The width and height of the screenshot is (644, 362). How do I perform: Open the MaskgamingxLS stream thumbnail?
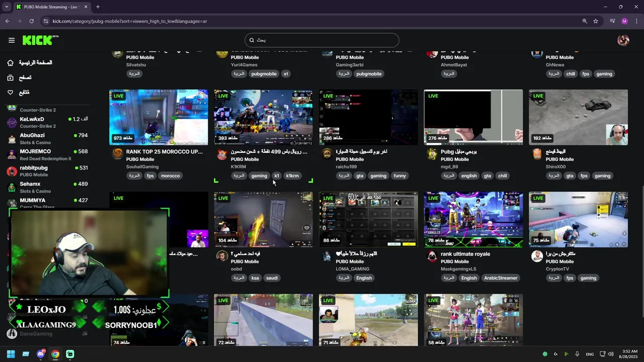point(473,220)
